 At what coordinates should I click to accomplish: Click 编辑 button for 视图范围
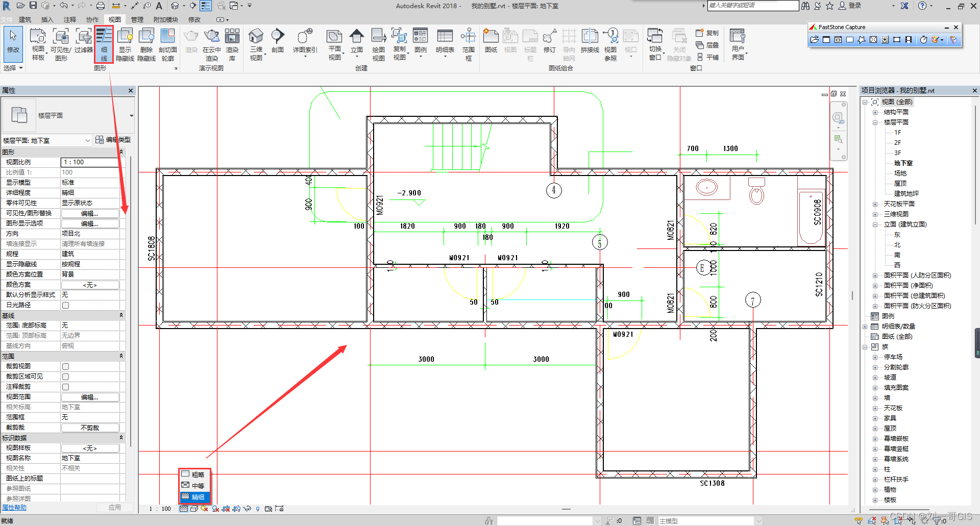[x=90, y=397]
